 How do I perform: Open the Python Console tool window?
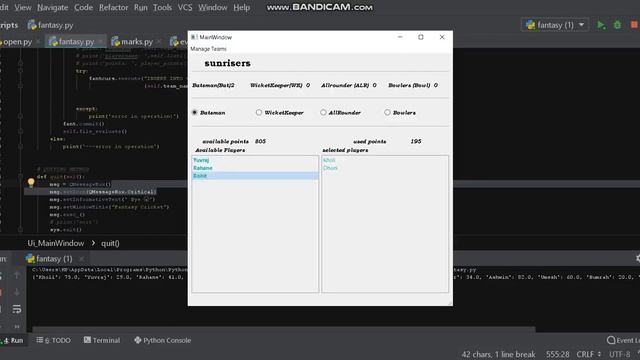tap(162, 340)
